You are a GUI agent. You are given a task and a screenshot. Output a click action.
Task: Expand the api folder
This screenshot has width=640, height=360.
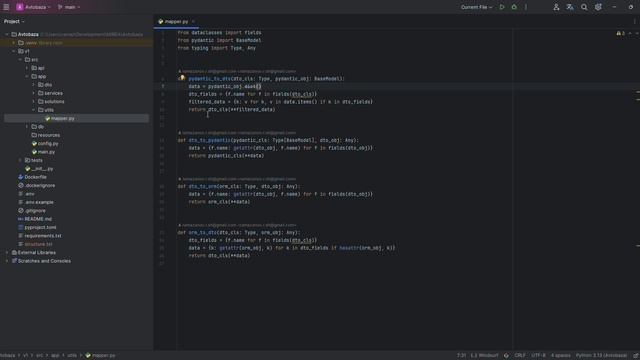(27, 68)
